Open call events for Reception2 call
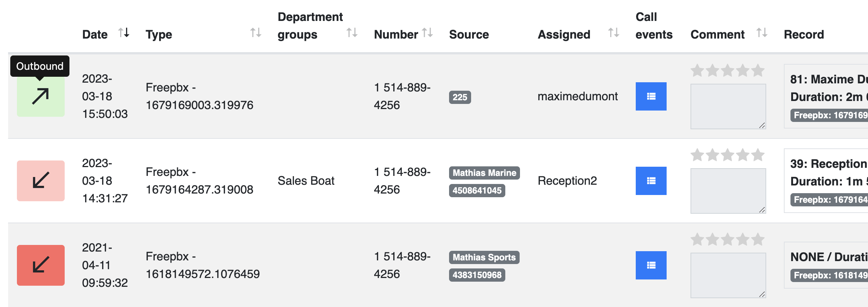The height and width of the screenshot is (307, 868). pos(651,181)
